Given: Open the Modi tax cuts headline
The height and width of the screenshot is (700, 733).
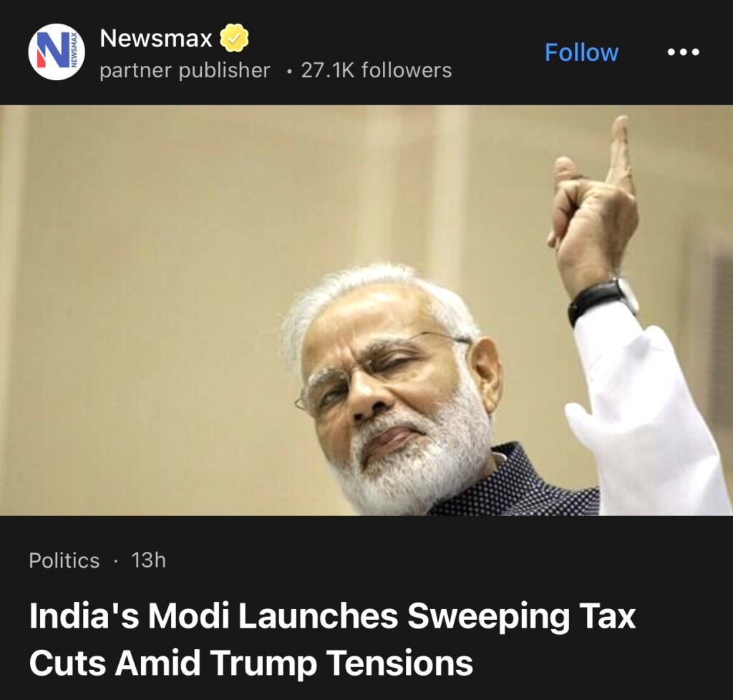Looking at the screenshot, I should [x=332, y=638].
